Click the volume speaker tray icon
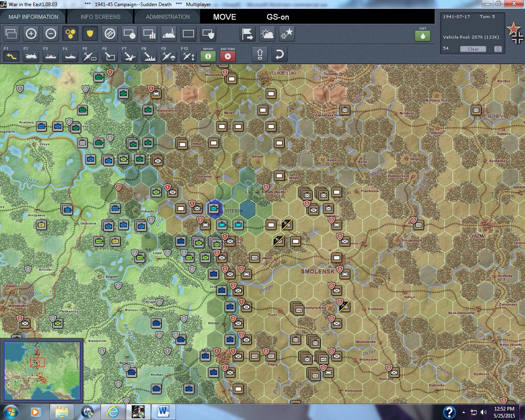Screen dimensions: 525x420 tap(484, 412)
